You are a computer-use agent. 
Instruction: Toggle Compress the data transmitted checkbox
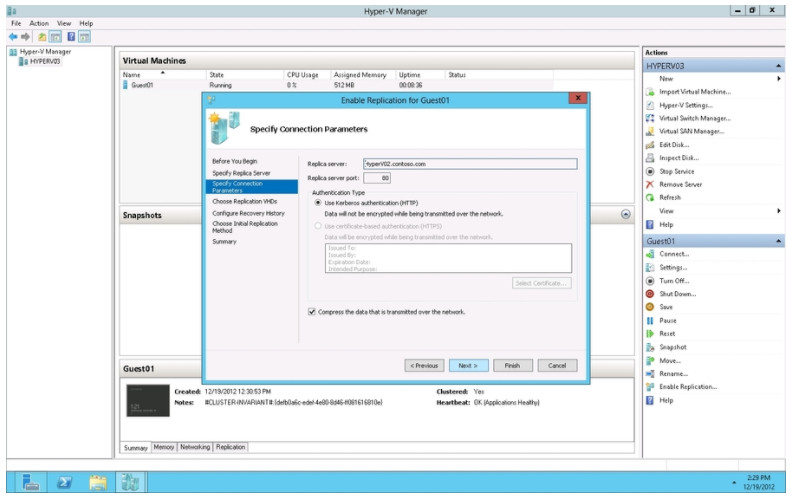[x=312, y=312]
